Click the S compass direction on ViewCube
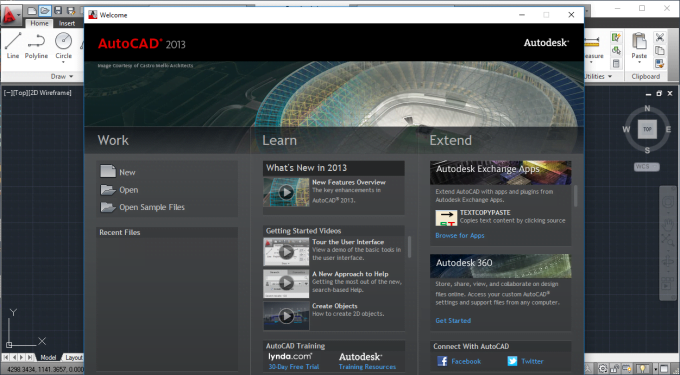The width and height of the screenshot is (680, 375). (647, 150)
